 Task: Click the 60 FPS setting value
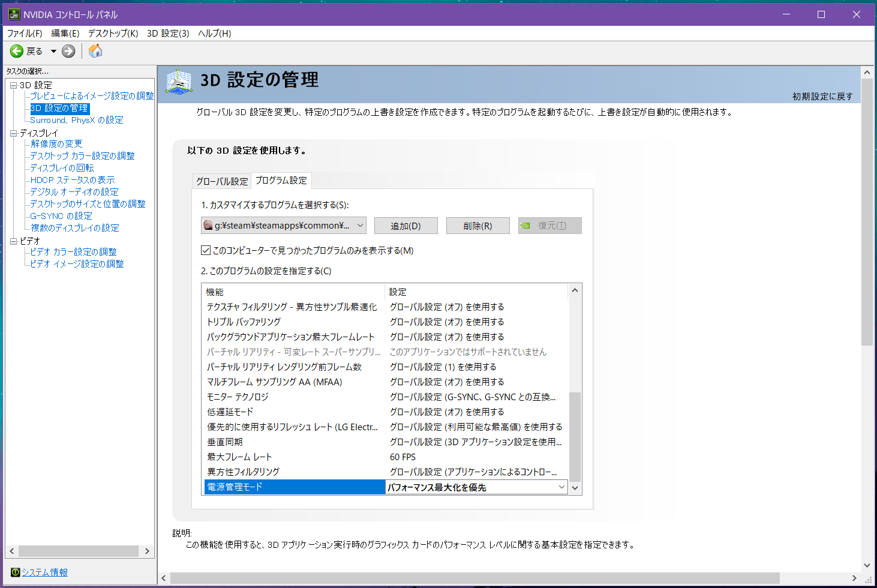403,457
